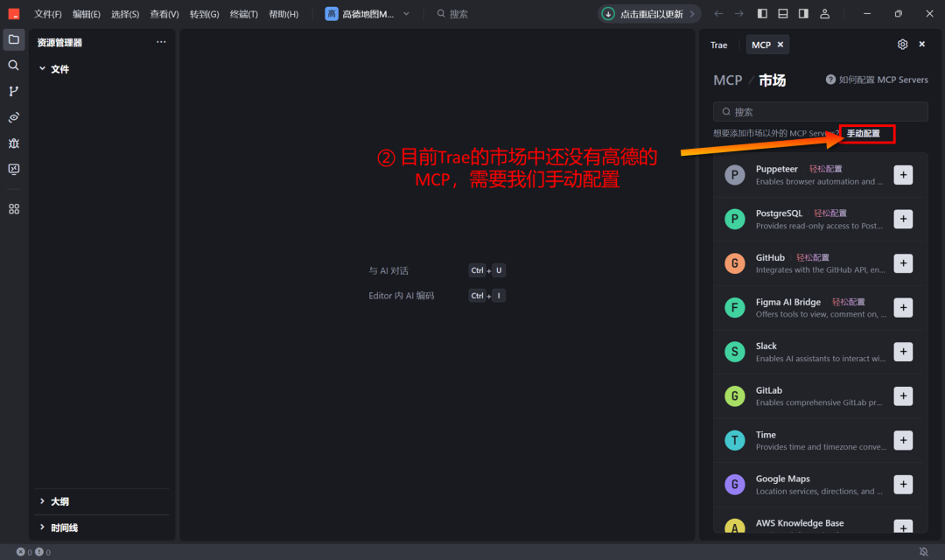Select the GitLab server entry
The width and height of the screenshot is (945, 560).
coord(818,396)
